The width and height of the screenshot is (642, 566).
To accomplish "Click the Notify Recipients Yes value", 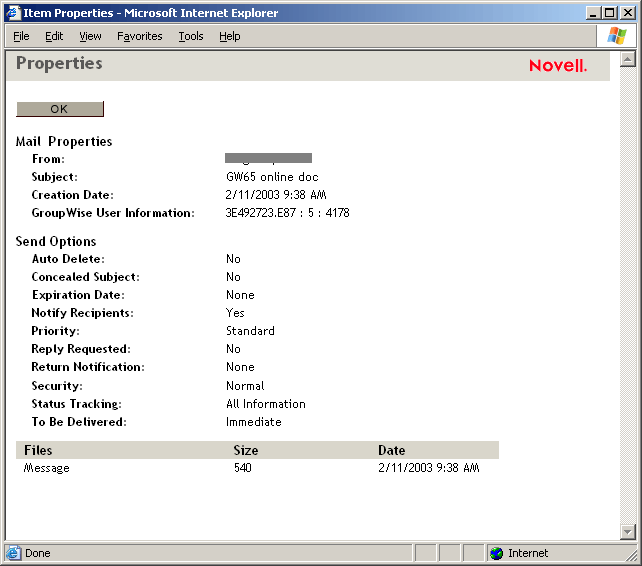I will tap(235, 313).
